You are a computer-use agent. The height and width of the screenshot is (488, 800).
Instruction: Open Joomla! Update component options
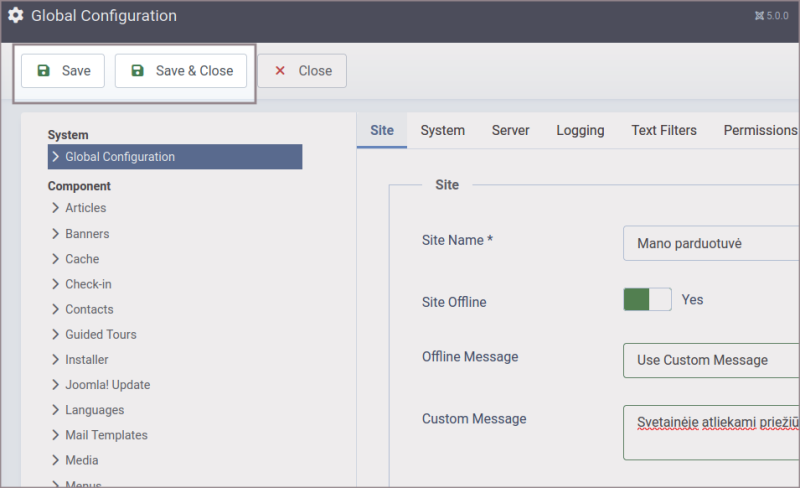coord(108,385)
